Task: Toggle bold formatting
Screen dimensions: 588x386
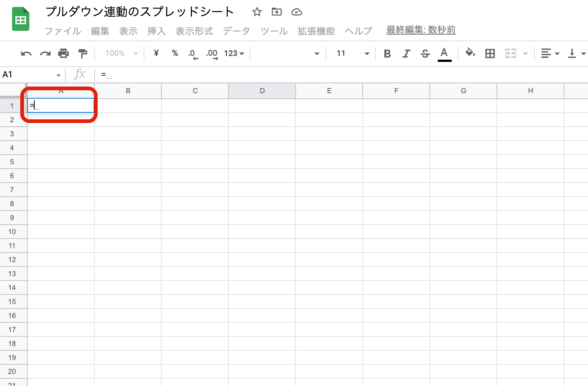Action: (387, 54)
